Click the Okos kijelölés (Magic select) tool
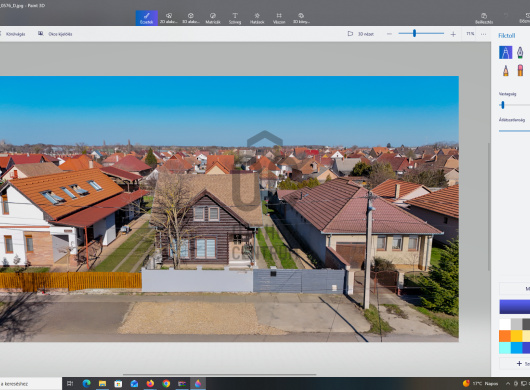The image size is (530, 390). click(55, 34)
